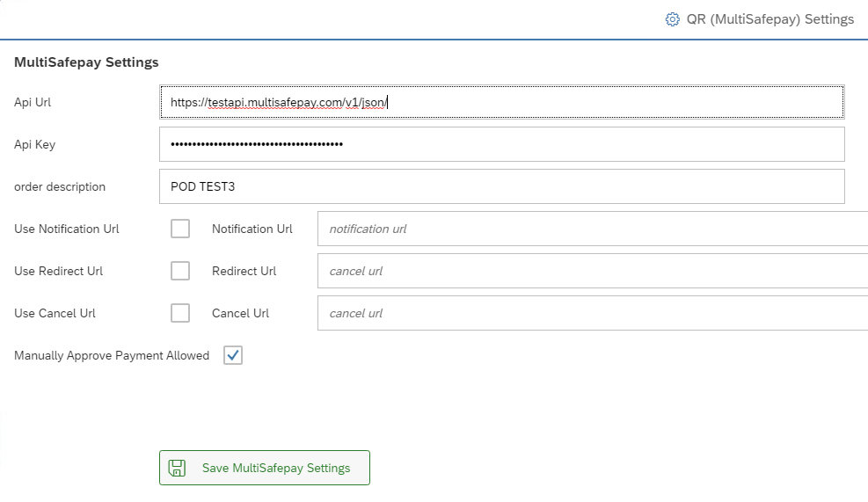Click the "Use Cancel Url" label text
The height and width of the screenshot is (502, 868).
[55, 313]
